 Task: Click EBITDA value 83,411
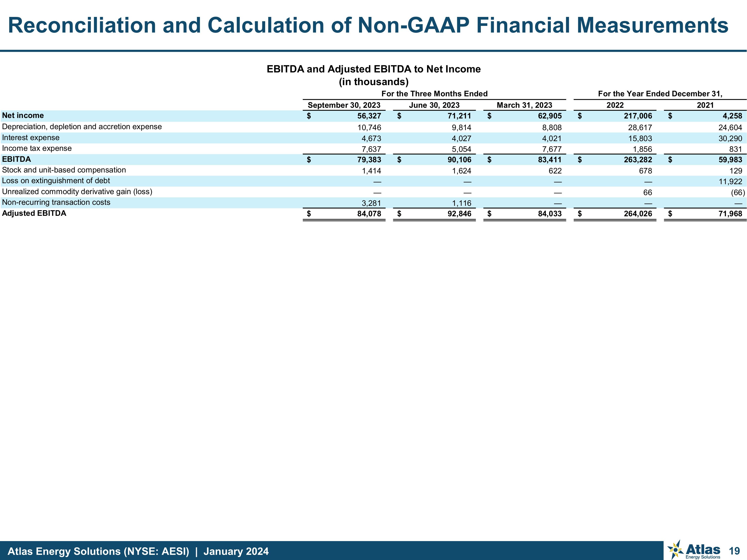pyautogui.click(x=550, y=160)
